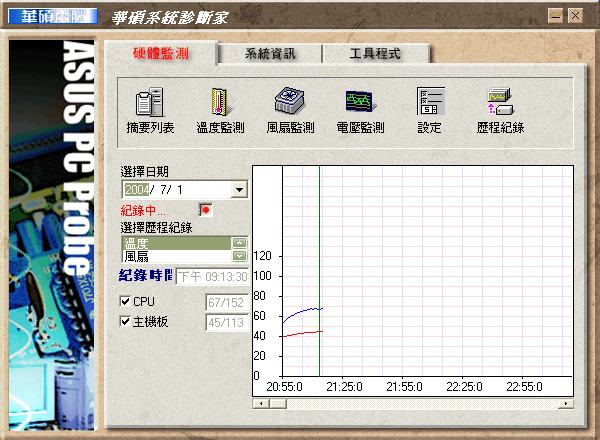Viewport: 600px width, 440px height.
Task: Close the ASUS PC Probe window
Action: (575, 16)
